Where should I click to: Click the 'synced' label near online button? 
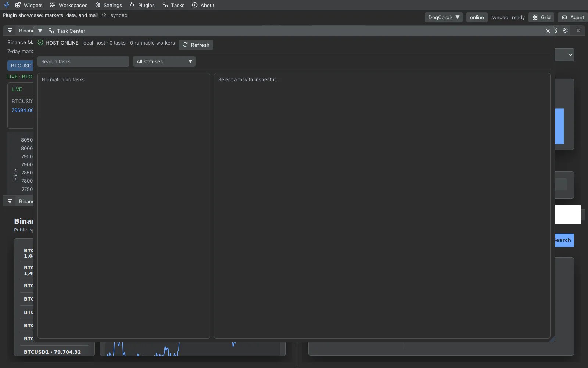coord(500,17)
